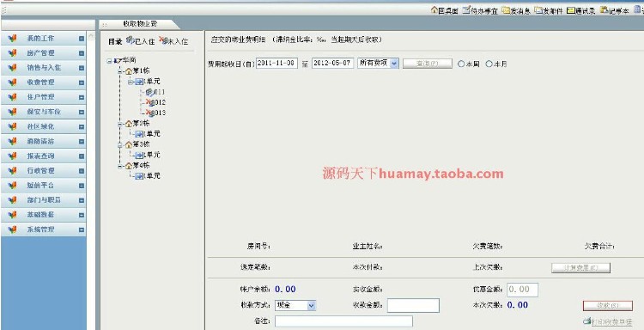The image size is (644, 330).
Task: Click the unoccupied room icon for 012
Action: tap(150, 102)
